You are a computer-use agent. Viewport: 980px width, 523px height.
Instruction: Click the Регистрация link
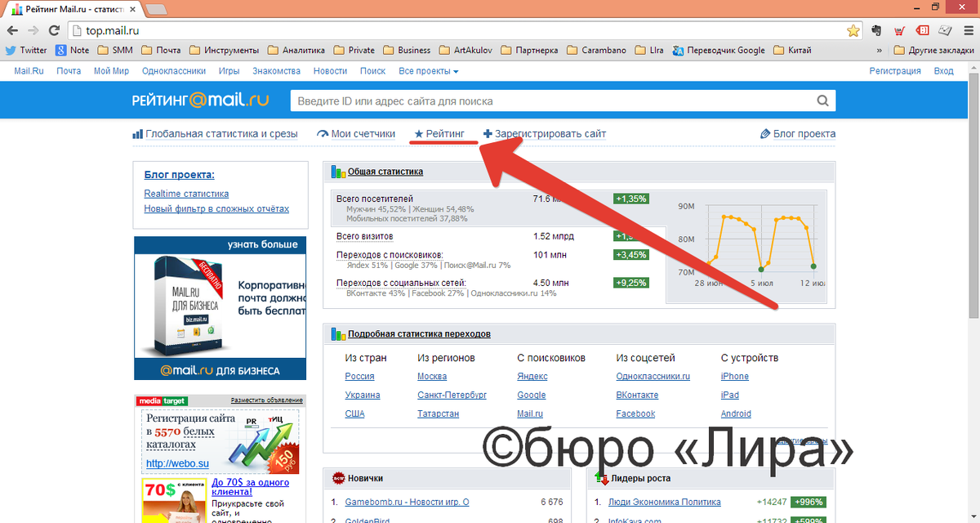coord(894,71)
